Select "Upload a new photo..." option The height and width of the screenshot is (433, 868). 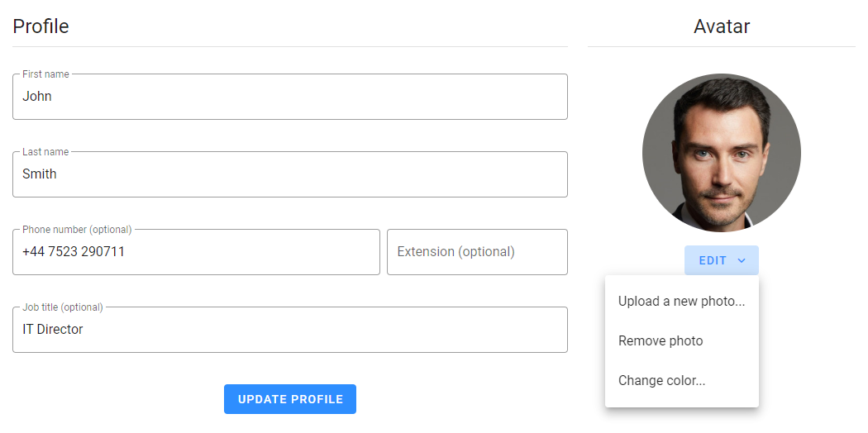(x=681, y=302)
